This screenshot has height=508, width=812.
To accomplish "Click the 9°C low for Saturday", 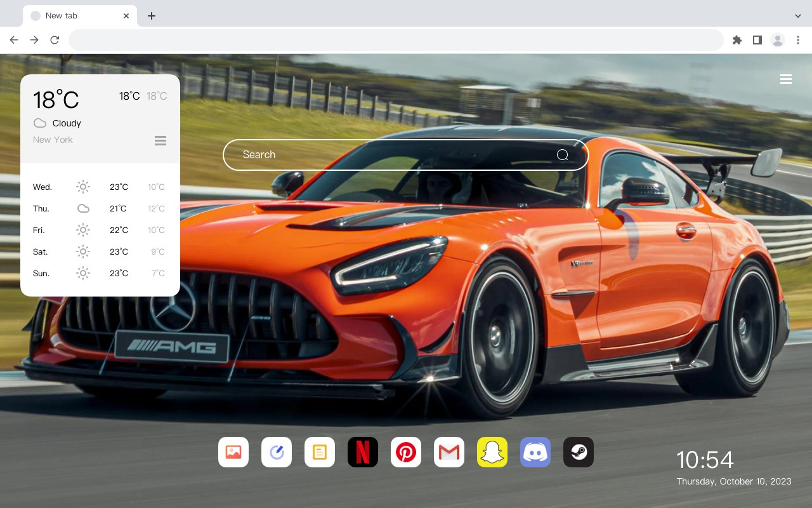I will pos(158,251).
